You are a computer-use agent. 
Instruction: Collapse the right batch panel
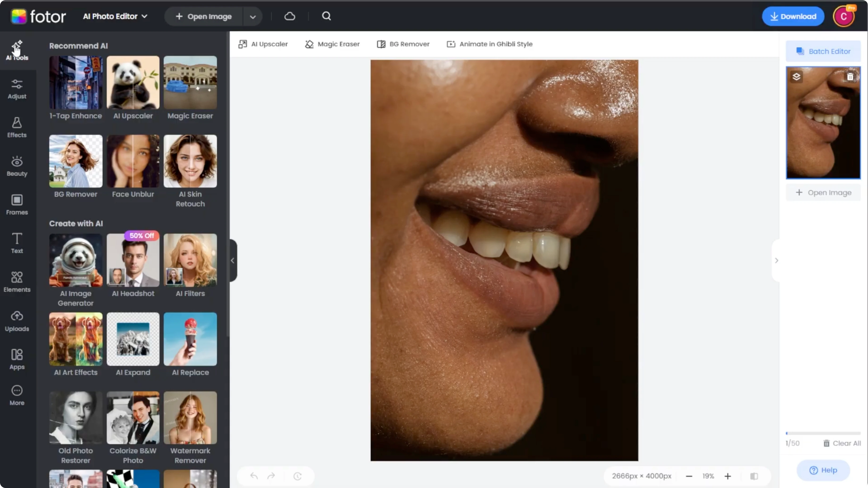point(776,260)
